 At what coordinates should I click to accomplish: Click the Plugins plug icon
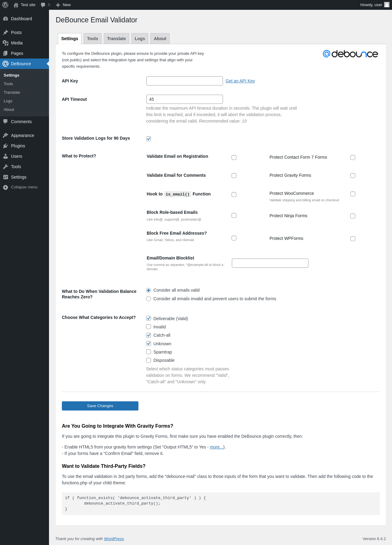[x=6, y=146]
